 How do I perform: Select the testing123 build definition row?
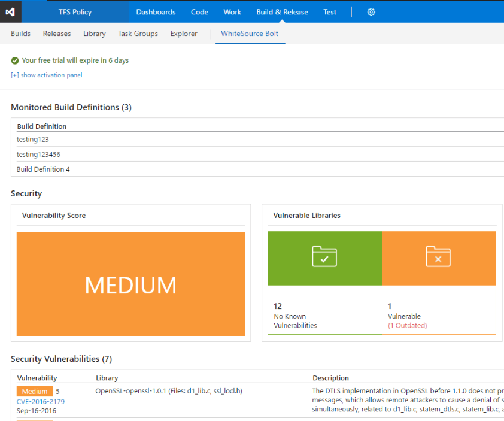[260, 140]
